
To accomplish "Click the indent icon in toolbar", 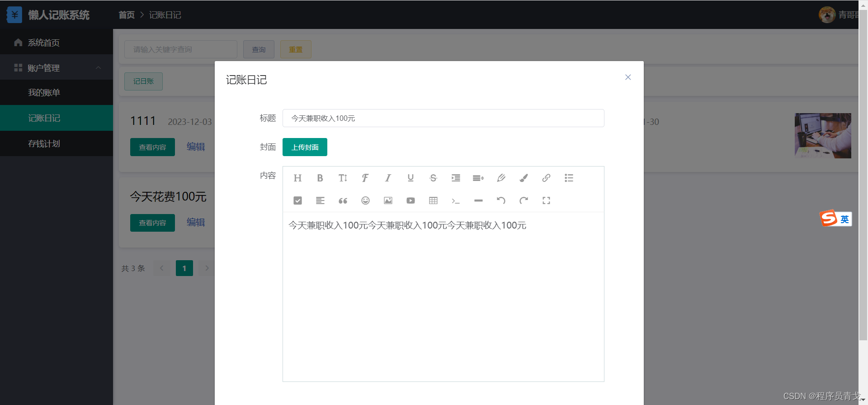I will tap(456, 178).
